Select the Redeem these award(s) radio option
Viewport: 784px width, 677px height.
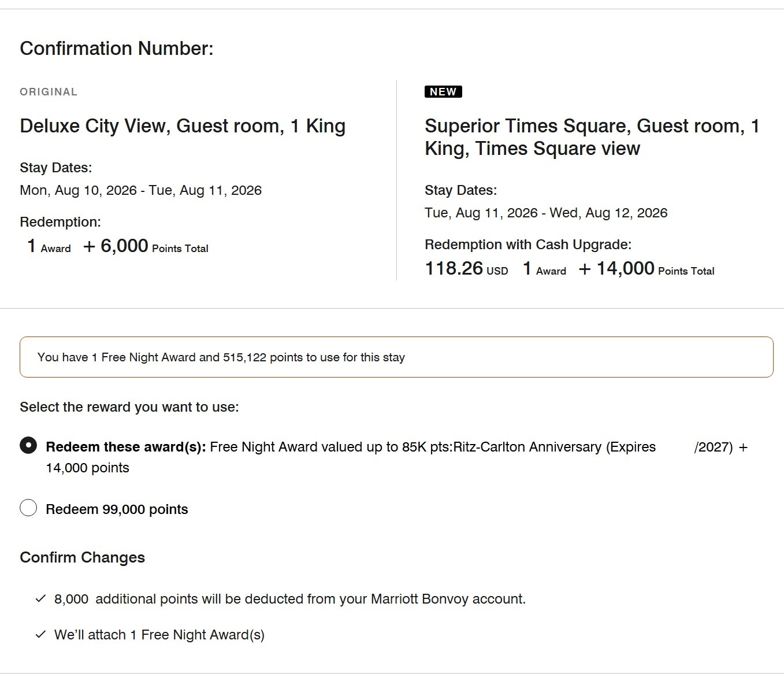click(x=28, y=446)
